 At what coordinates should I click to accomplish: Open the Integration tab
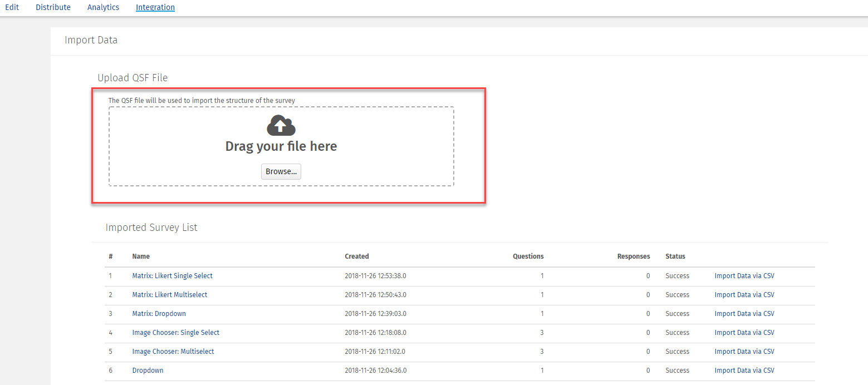coord(155,7)
